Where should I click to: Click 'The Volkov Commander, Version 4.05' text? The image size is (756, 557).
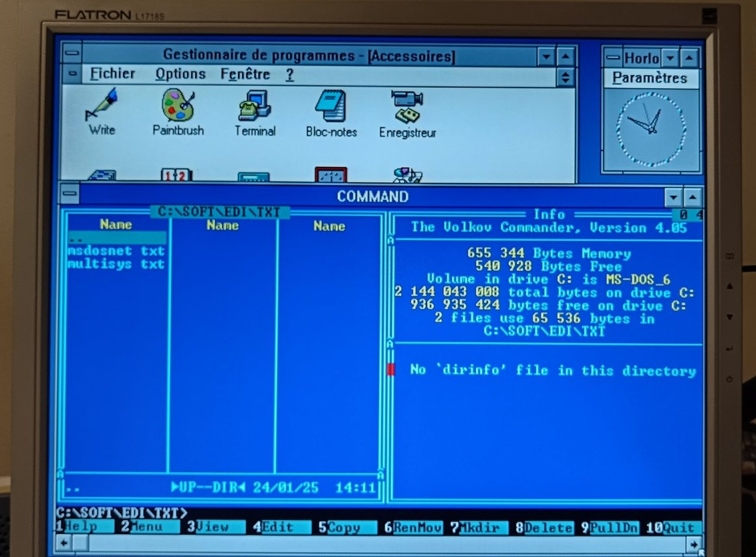coord(549,228)
